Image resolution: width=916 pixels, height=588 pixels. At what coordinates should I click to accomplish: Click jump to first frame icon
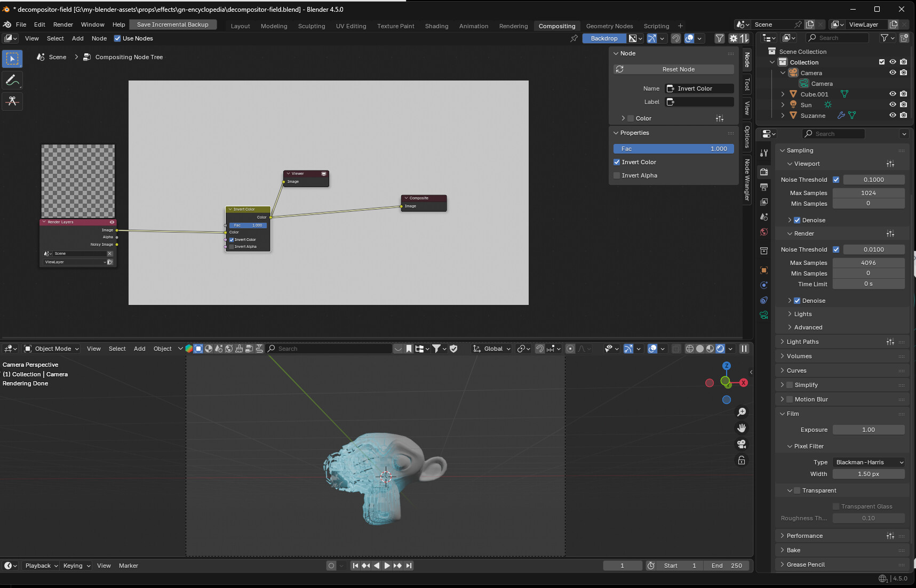click(355, 566)
